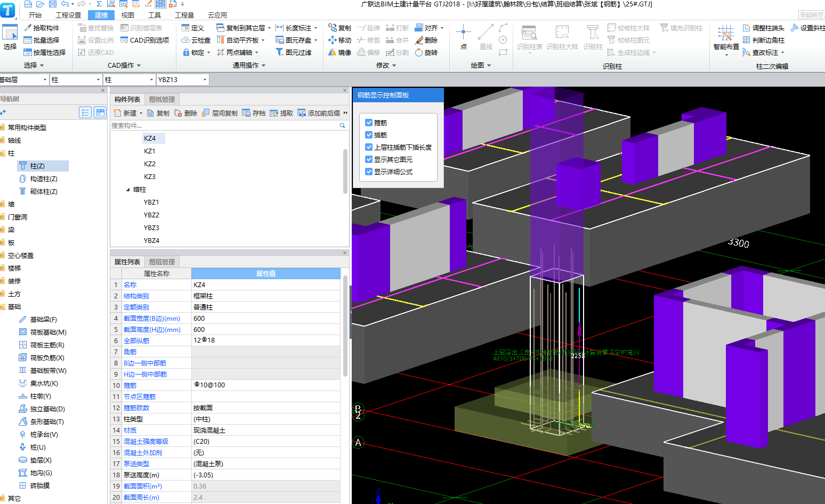Viewport: 825px width, 504px height.
Task: Click the 判断边角柱 tool
Action: pos(763,40)
